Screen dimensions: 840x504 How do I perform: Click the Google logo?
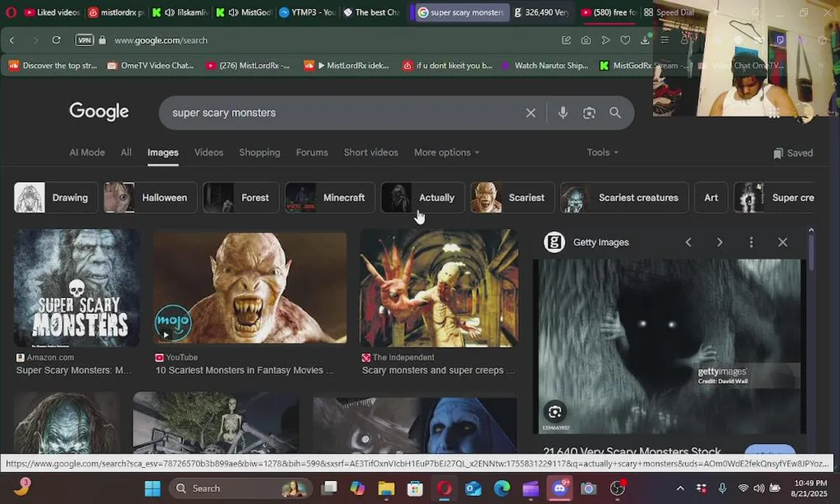(x=99, y=111)
